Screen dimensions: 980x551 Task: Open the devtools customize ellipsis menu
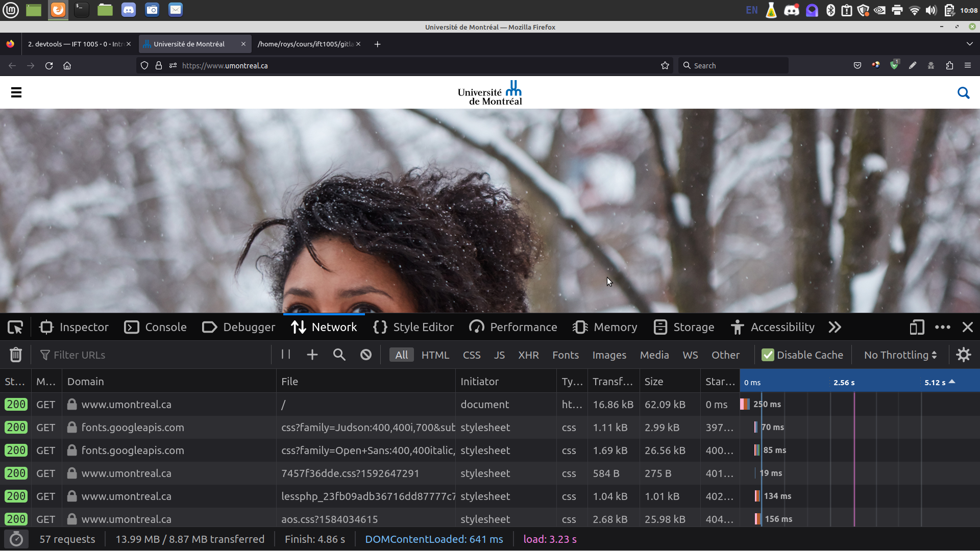942,328
